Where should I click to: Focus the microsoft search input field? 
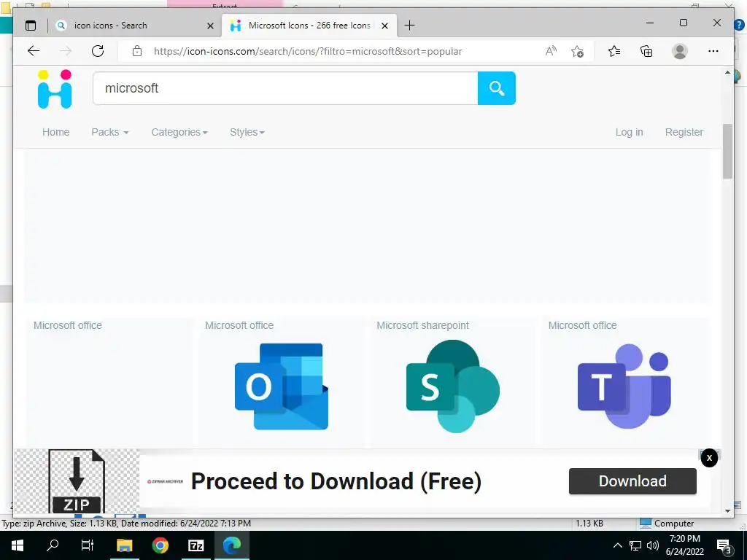285,88
